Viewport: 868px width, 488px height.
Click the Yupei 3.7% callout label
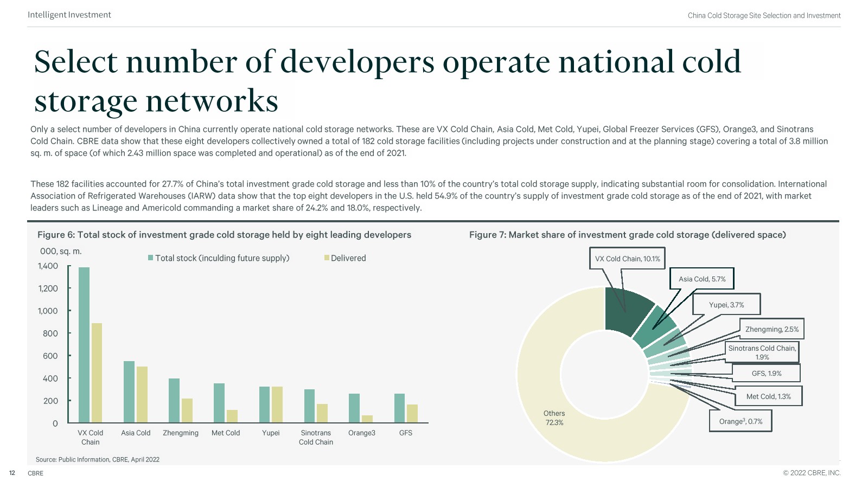[726, 305]
